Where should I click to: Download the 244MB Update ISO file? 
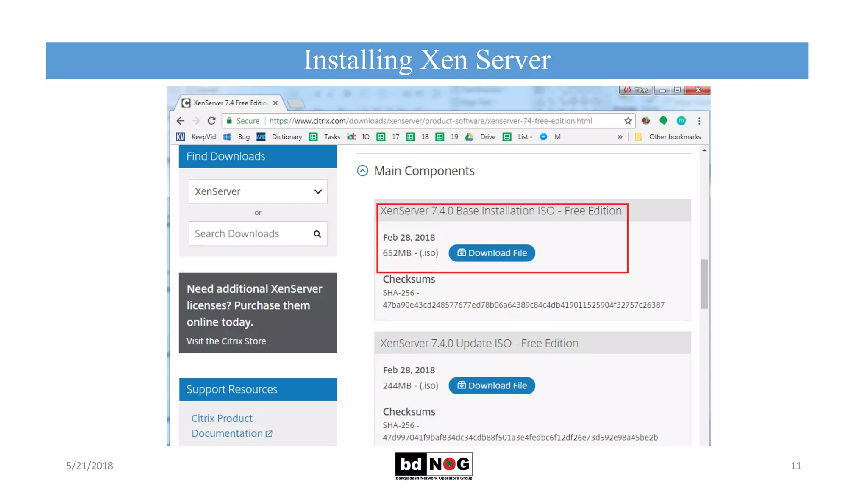(x=492, y=385)
